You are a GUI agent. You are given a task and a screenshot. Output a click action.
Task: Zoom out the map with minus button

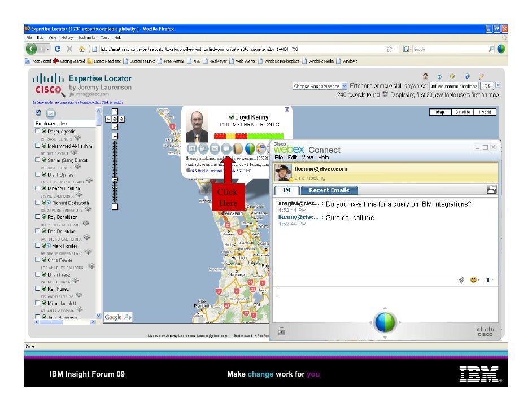[x=115, y=207]
